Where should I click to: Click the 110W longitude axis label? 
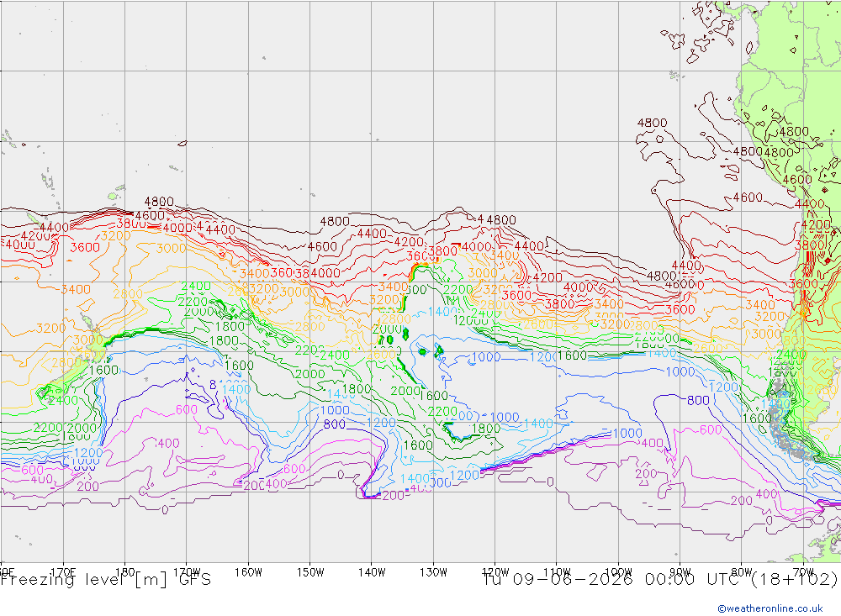(557, 572)
